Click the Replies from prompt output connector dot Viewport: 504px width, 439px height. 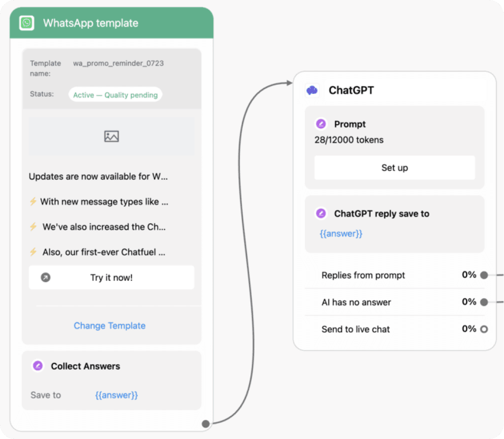click(484, 275)
